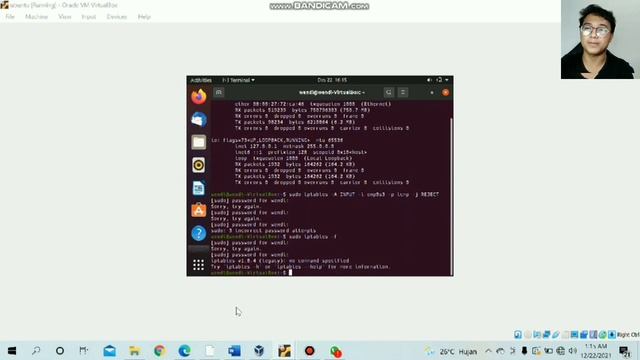Open the Files manager in the dock
Image resolution: width=640 pixels, height=360 pixels.
[199, 142]
